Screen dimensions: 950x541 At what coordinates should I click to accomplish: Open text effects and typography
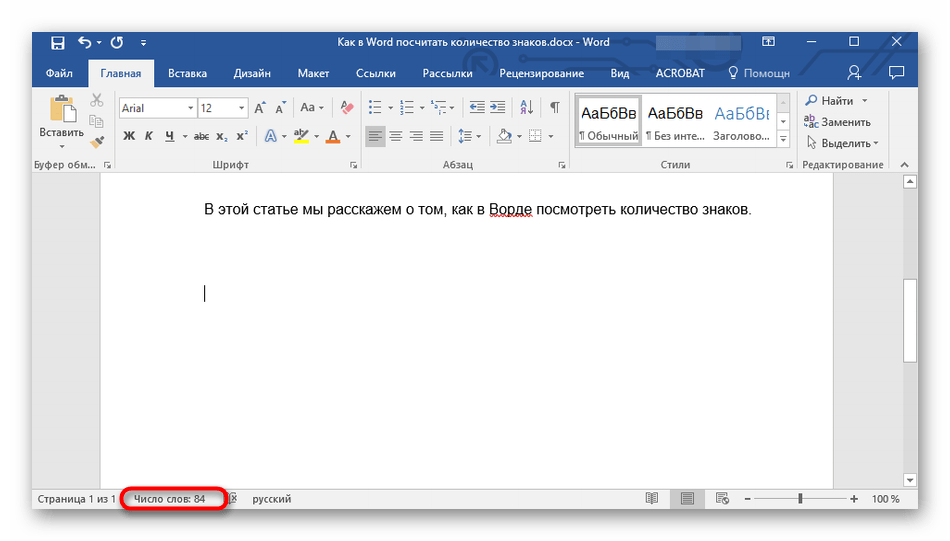[x=270, y=136]
